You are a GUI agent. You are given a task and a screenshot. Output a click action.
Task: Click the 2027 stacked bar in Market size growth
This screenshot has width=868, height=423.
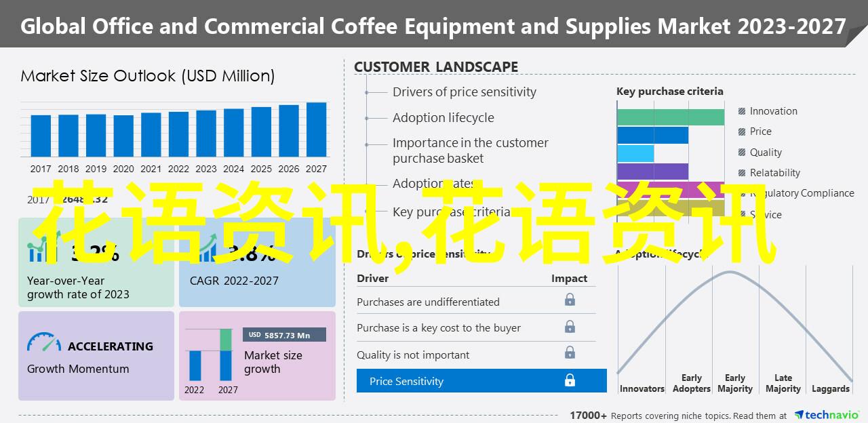click(226, 355)
